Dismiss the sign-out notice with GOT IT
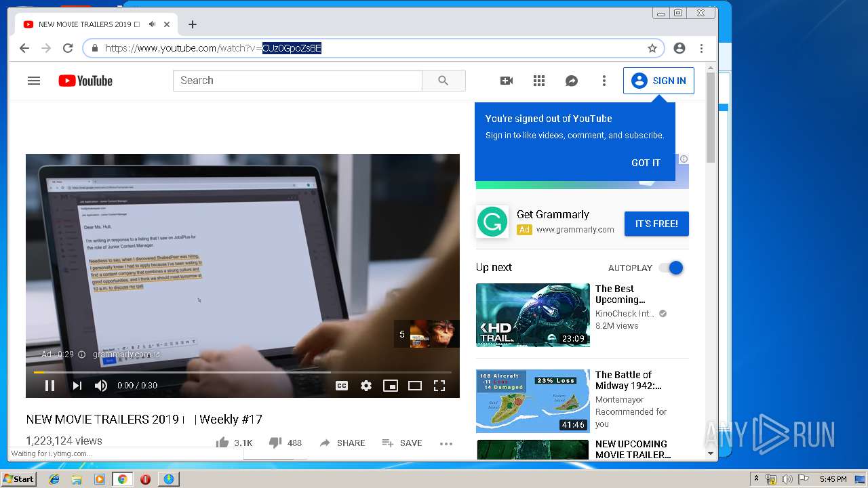868x488 pixels. (646, 163)
